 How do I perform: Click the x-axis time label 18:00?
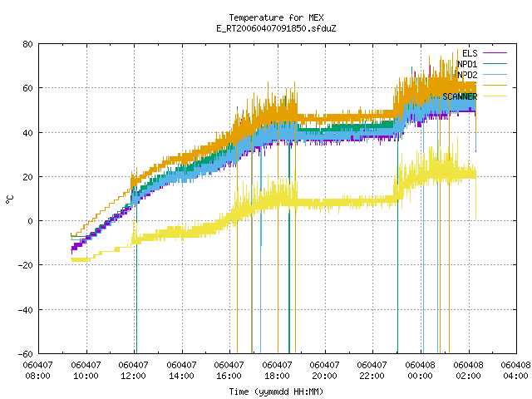pyautogui.click(x=277, y=376)
